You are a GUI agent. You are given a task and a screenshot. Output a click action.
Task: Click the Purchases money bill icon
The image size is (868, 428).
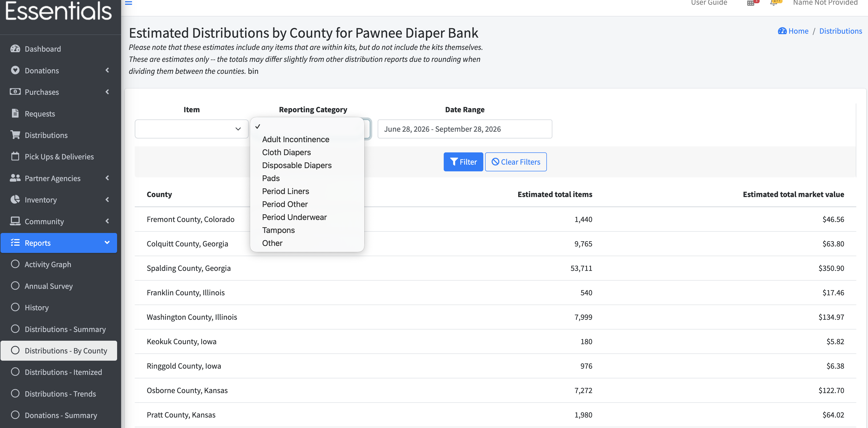(15, 92)
